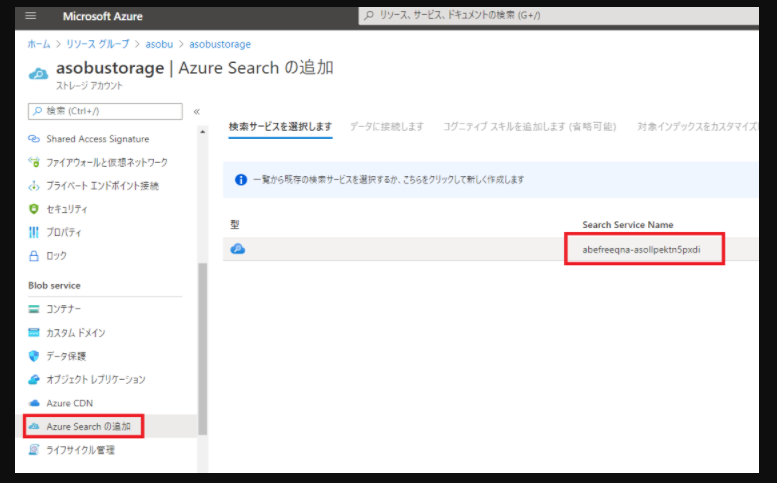The height and width of the screenshot is (483, 777).
Task: Click the asobustorage storage account icon
Action: [38, 74]
